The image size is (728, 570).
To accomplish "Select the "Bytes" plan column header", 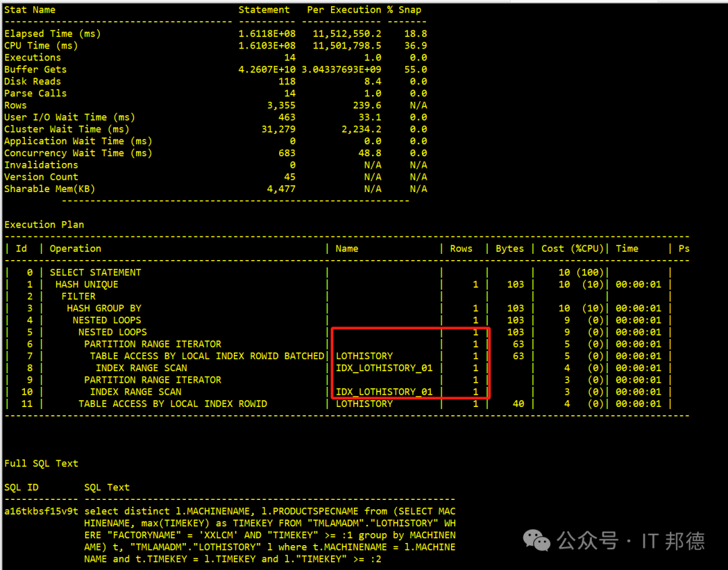I will (x=510, y=249).
